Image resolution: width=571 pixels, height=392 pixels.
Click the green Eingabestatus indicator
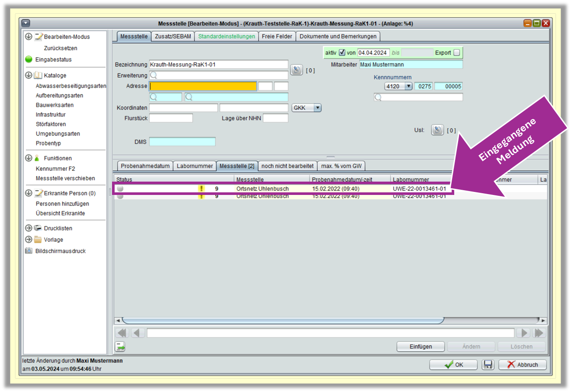point(29,60)
